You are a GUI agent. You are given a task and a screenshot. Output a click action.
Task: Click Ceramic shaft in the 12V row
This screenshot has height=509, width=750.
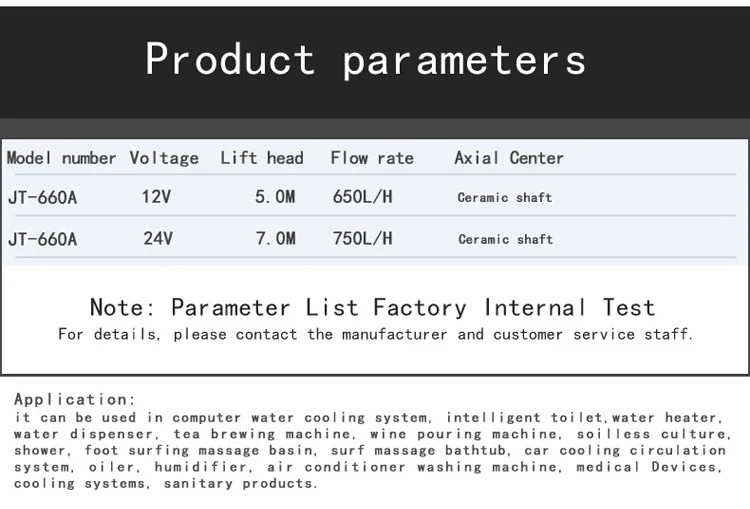pyautogui.click(x=504, y=198)
